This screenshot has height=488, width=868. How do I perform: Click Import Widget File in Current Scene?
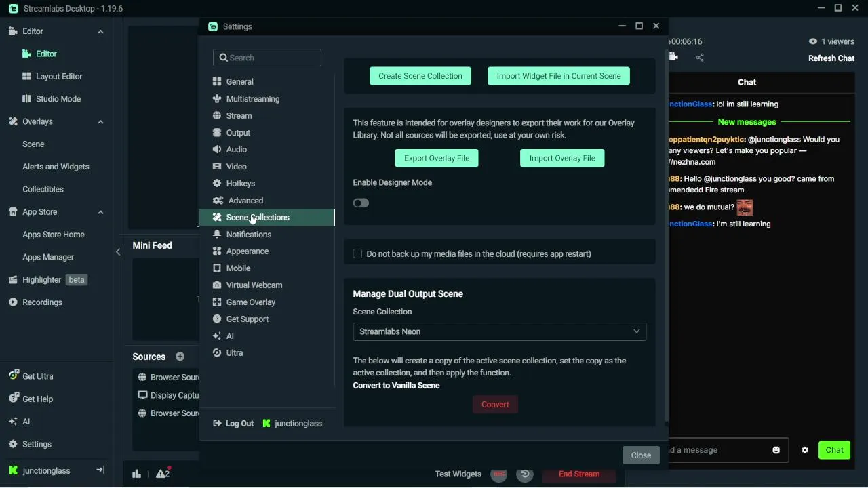click(559, 76)
